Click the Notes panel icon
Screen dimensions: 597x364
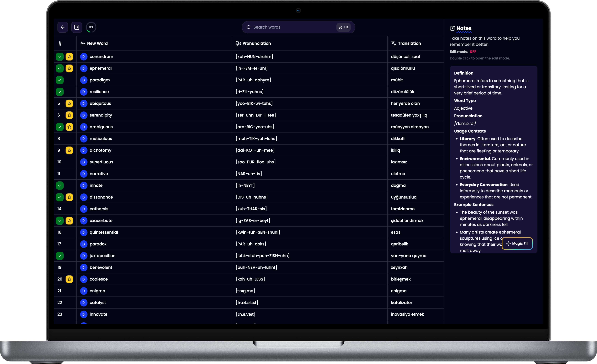pyautogui.click(x=452, y=28)
